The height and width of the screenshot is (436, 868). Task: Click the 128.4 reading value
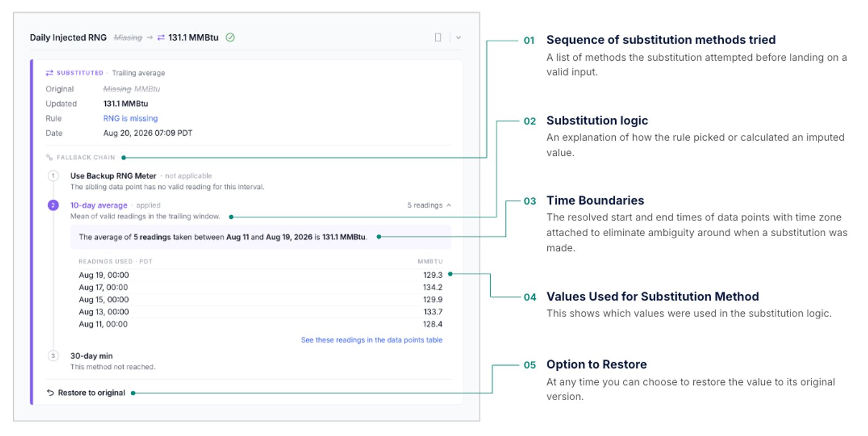click(x=433, y=324)
